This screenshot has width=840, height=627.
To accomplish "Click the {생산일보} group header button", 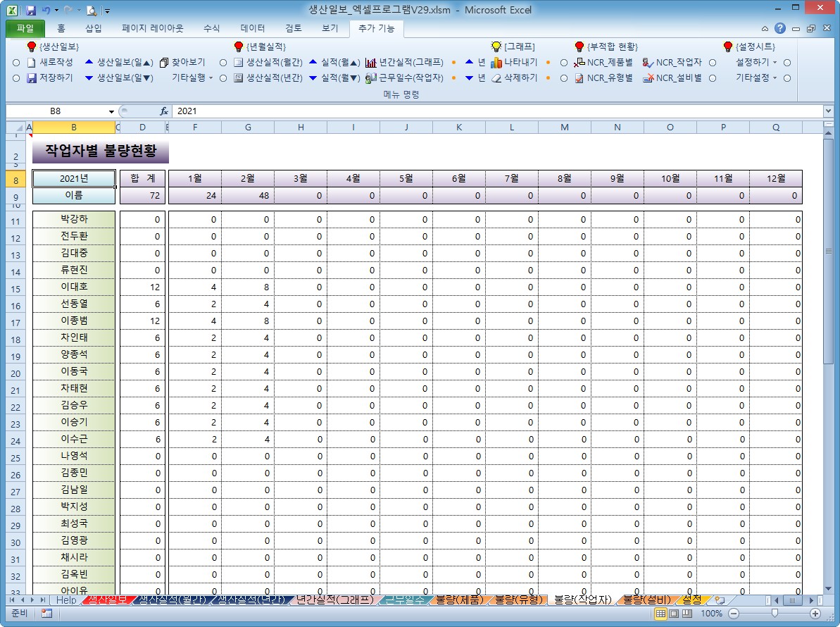I will tap(53, 47).
